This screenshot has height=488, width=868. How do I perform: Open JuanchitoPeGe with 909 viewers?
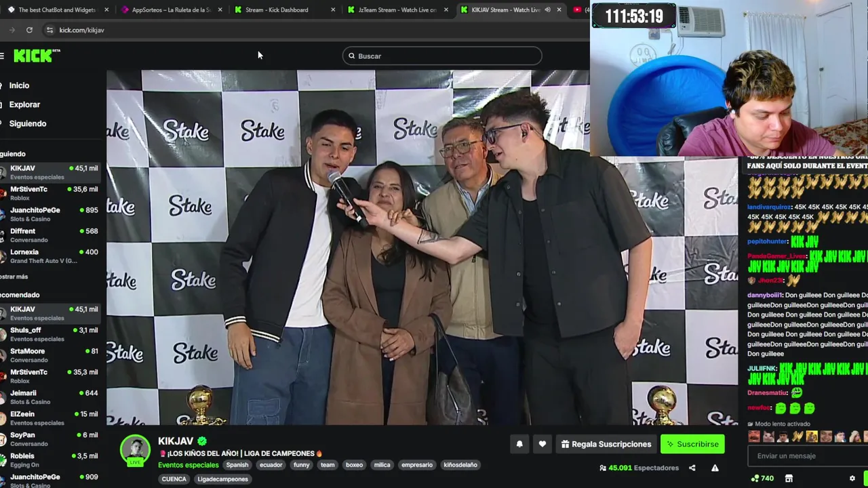point(51,481)
